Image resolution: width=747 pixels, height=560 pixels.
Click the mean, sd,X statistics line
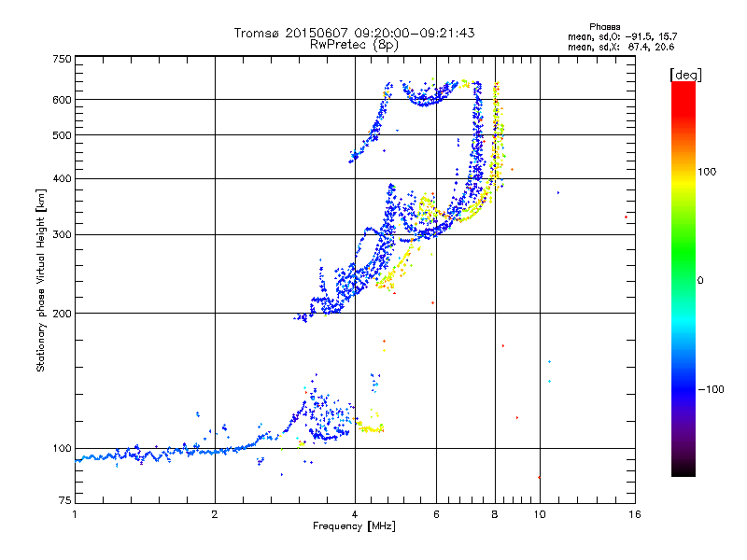[x=621, y=47]
